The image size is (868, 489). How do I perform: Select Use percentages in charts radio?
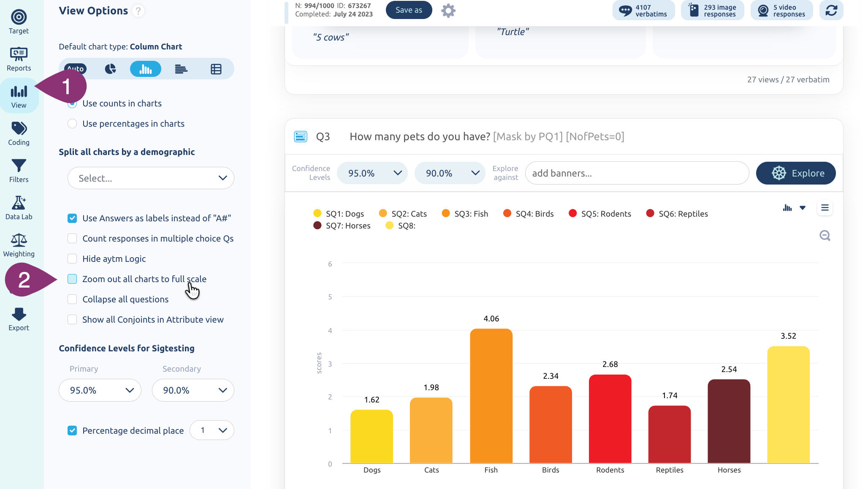(72, 124)
